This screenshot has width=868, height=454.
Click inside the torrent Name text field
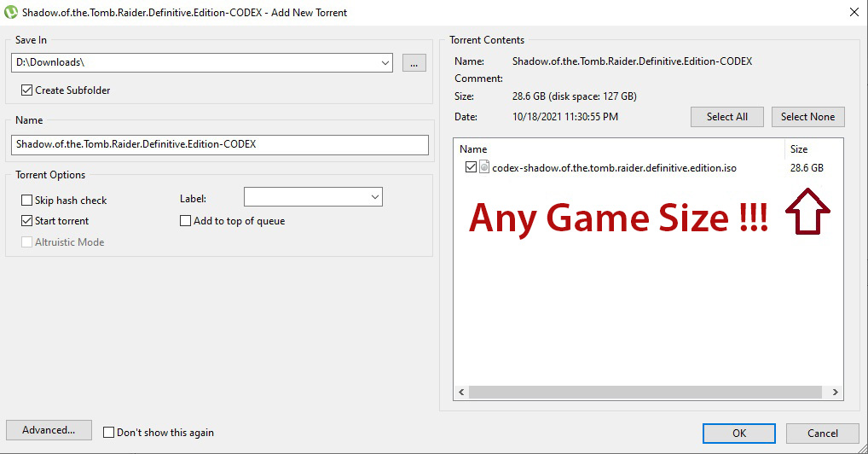220,145
